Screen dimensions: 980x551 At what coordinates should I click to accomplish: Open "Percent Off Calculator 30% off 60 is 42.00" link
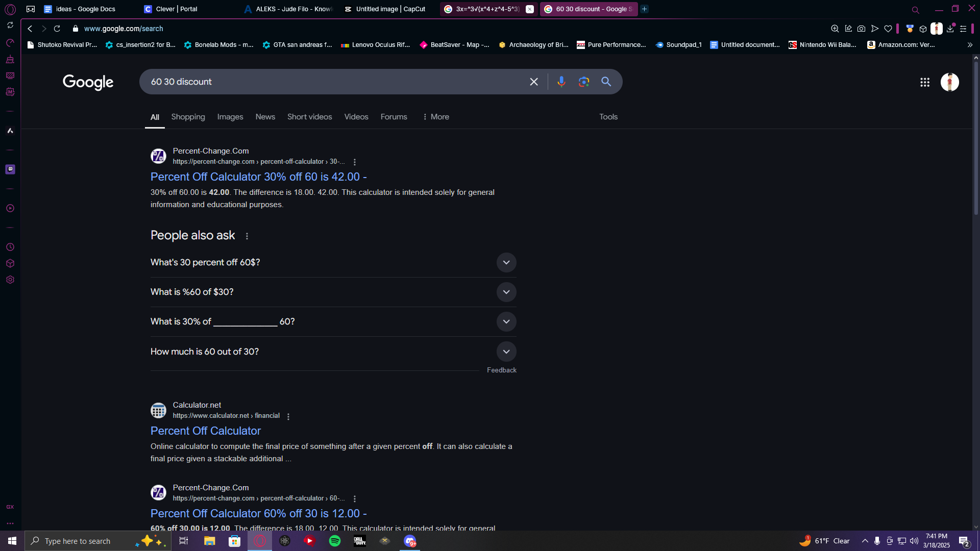point(259,177)
